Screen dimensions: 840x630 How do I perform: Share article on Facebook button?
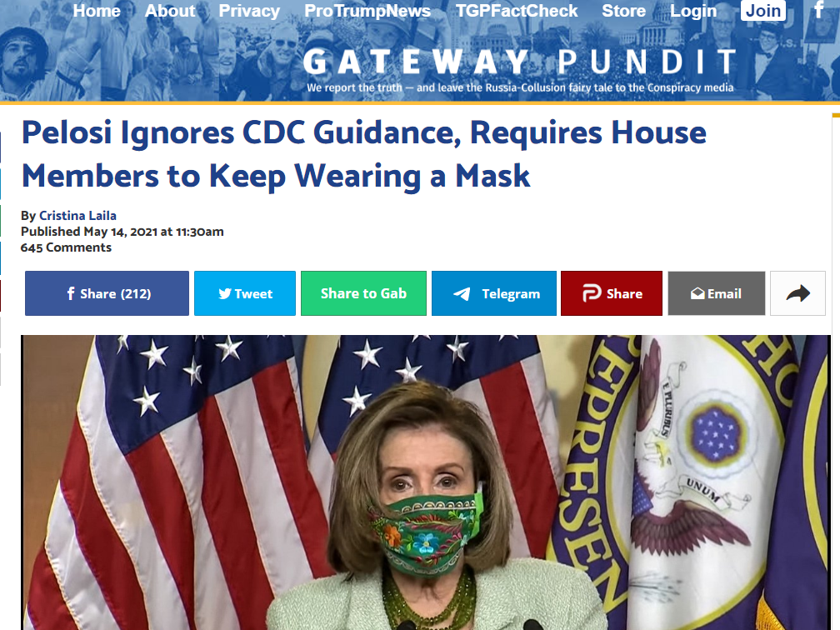[107, 293]
